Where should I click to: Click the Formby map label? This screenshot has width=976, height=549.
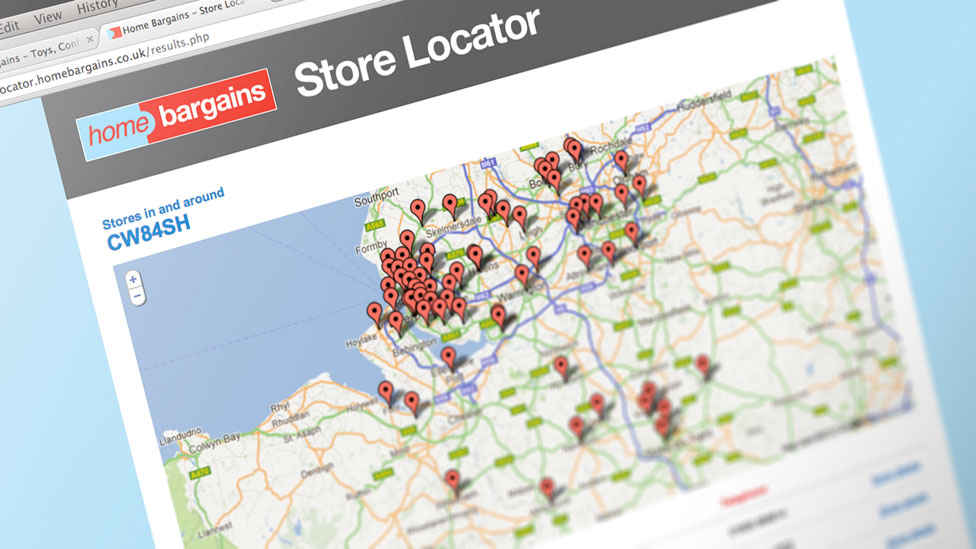[371, 248]
